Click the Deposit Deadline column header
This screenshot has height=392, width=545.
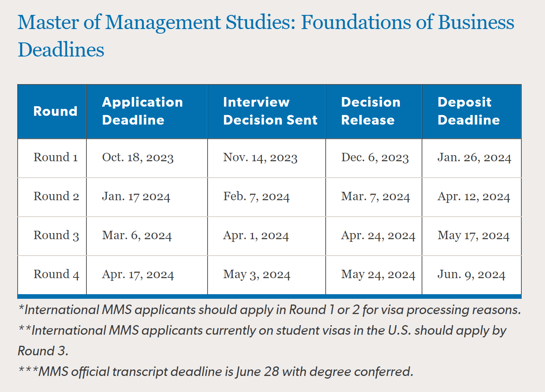(x=468, y=111)
